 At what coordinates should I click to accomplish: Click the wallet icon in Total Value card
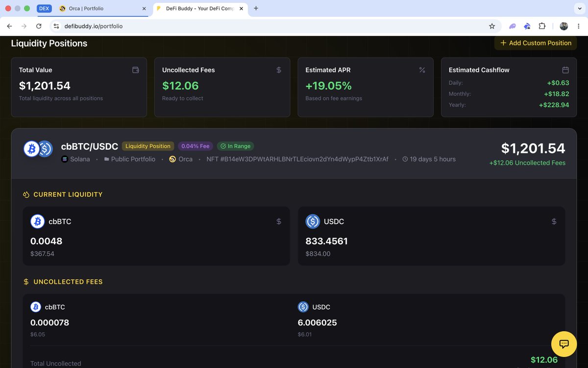tap(136, 70)
